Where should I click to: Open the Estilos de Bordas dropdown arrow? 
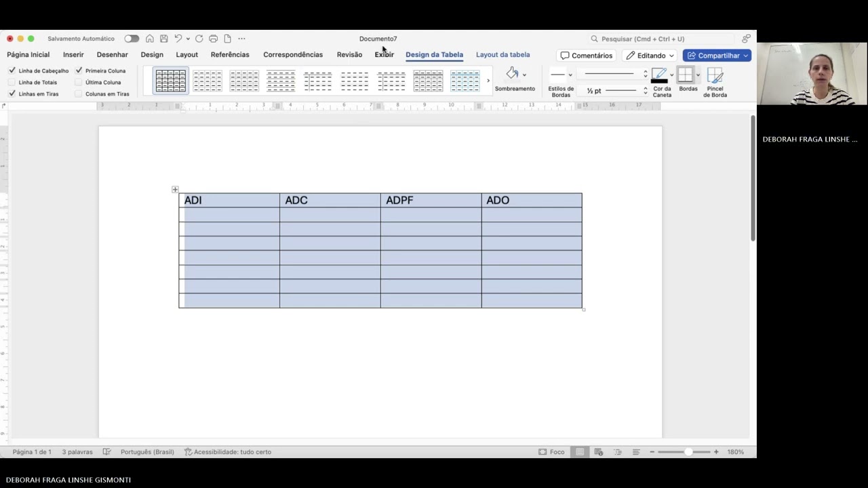pos(570,75)
